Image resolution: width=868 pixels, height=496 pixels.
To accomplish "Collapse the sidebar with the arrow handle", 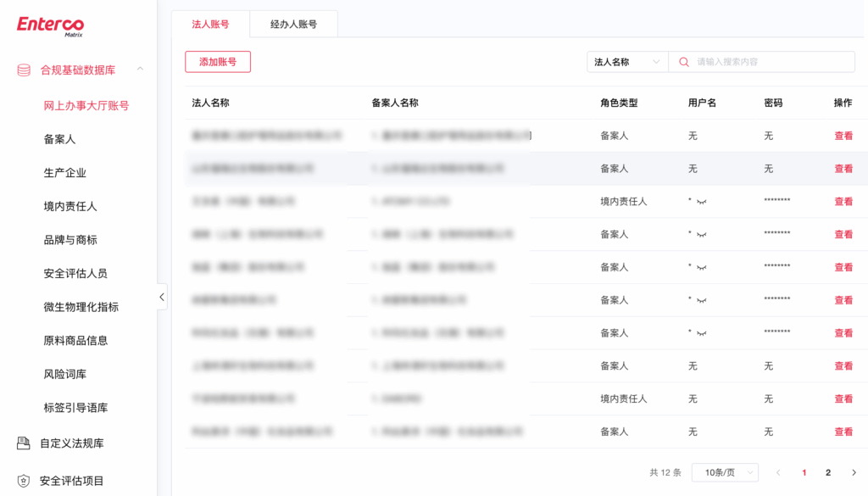I will click(162, 297).
